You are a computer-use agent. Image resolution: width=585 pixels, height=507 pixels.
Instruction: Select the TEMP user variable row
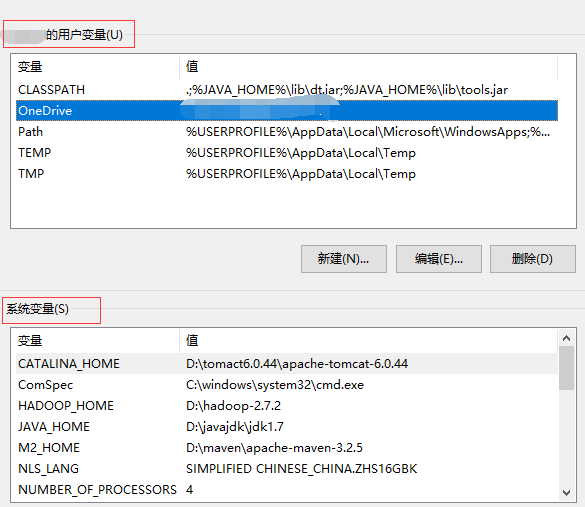(287, 153)
